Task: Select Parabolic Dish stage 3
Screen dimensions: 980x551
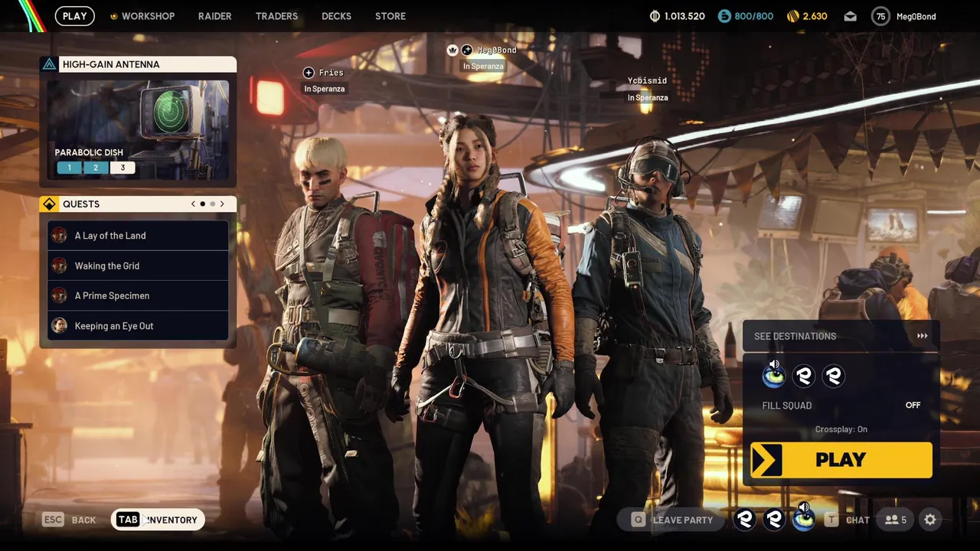Action: (x=122, y=168)
